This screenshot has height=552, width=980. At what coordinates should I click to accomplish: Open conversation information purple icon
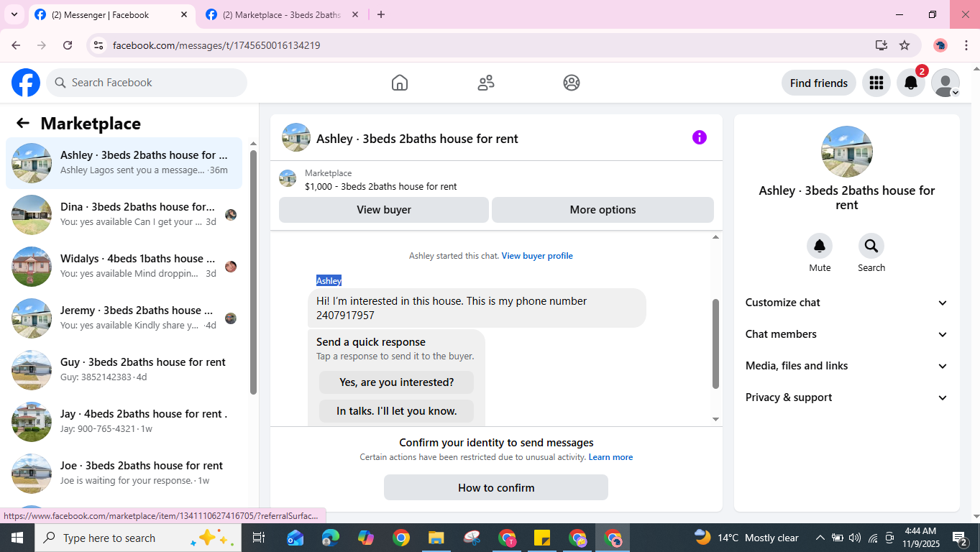pyautogui.click(x=700, y=137)
